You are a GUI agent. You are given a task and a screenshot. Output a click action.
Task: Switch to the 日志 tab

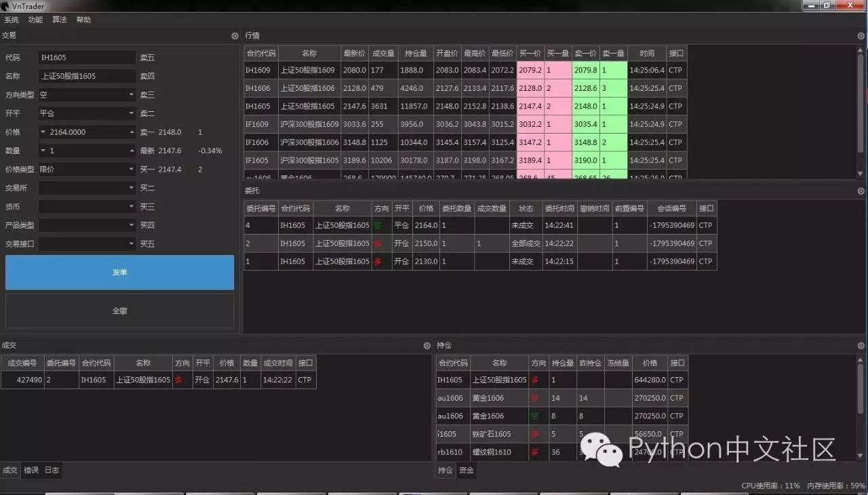click(x=52, y=470)
